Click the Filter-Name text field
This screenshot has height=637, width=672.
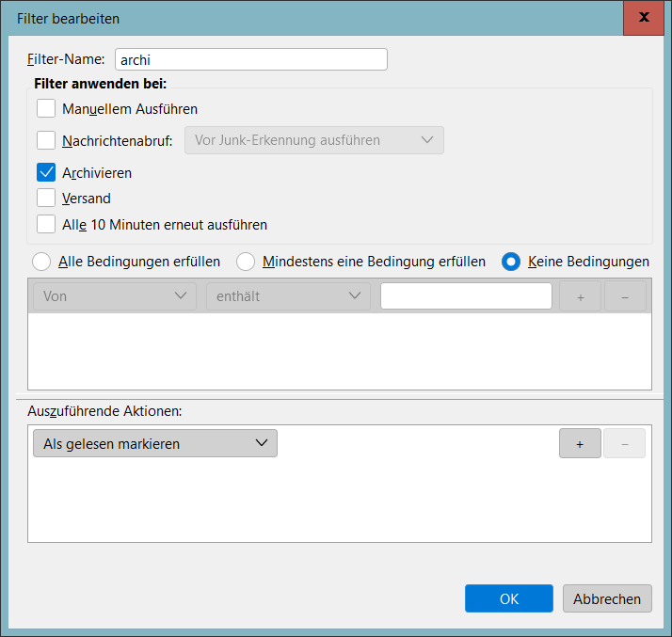(x=250, y=59)
